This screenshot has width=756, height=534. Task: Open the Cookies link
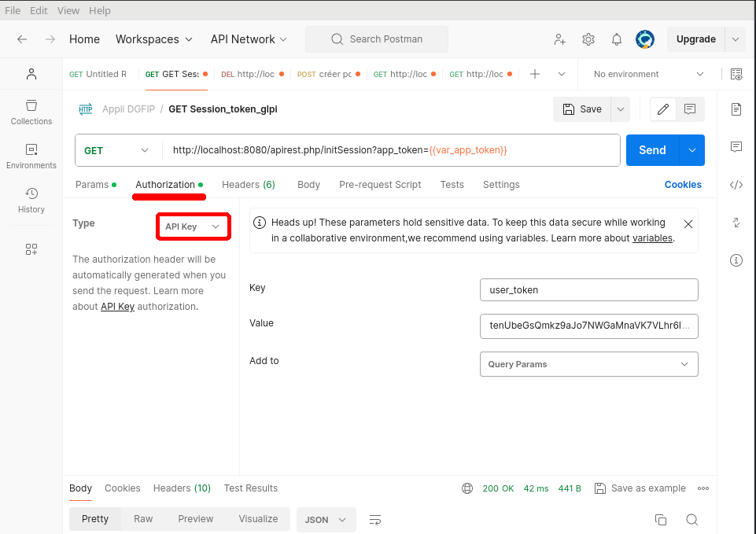coord(683,185)
